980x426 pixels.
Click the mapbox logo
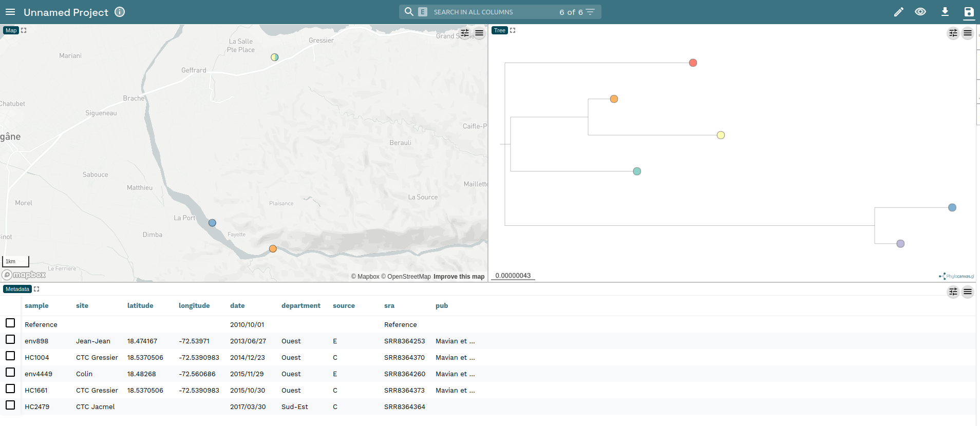[x=24, y=275]
